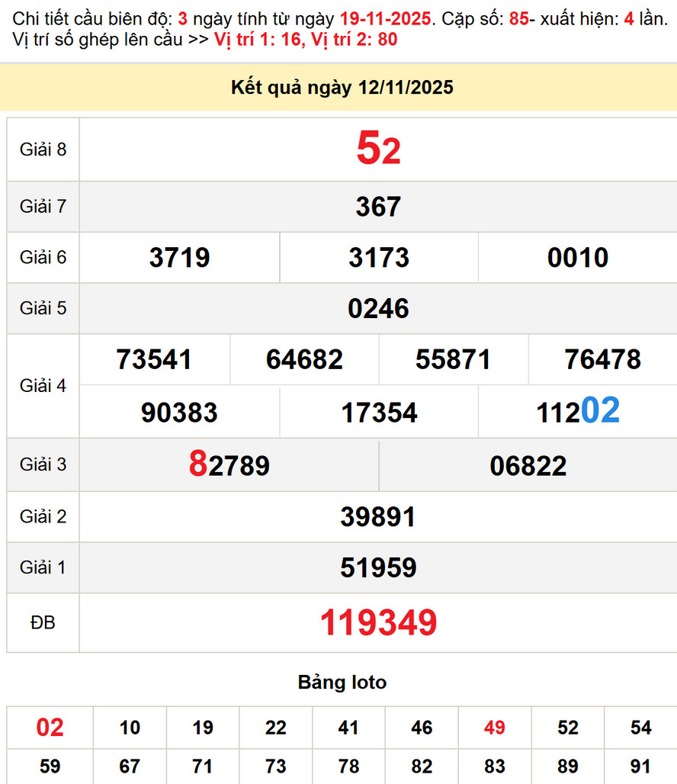Select Giải 4 number 64682
677x784 pixels.
coord(304,359)
